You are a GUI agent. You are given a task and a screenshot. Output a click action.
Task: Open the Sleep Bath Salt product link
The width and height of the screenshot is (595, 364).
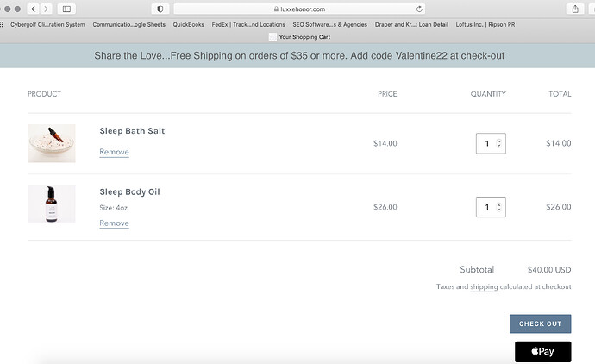point(132,131)
